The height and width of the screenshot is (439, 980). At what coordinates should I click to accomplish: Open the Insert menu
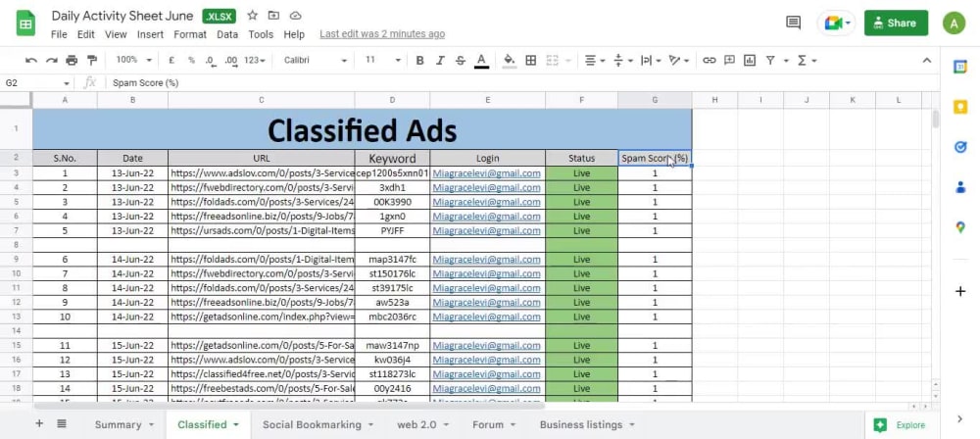tap(151, 34)
